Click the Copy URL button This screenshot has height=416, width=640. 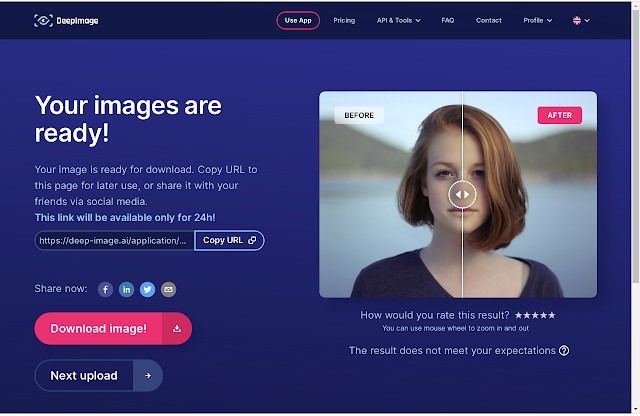[229, 240]
